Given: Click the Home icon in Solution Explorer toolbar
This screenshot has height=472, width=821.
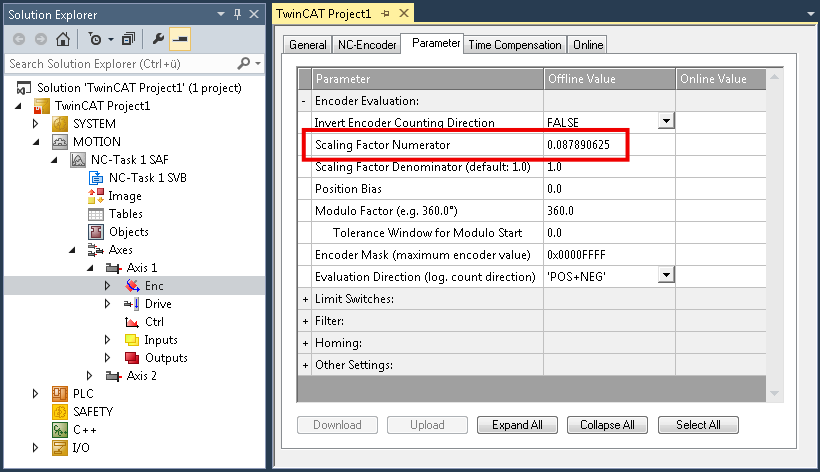Looking at the screenshot, I should (63, 39).
